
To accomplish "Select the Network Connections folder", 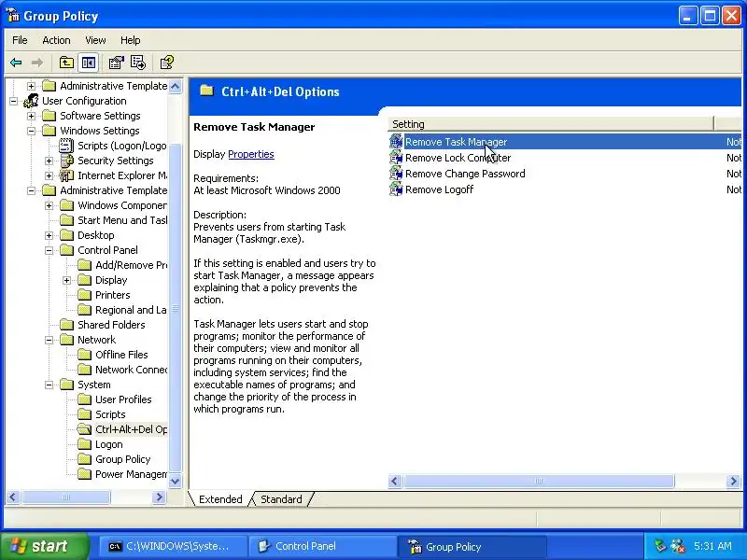I will (x=131, y=370).
